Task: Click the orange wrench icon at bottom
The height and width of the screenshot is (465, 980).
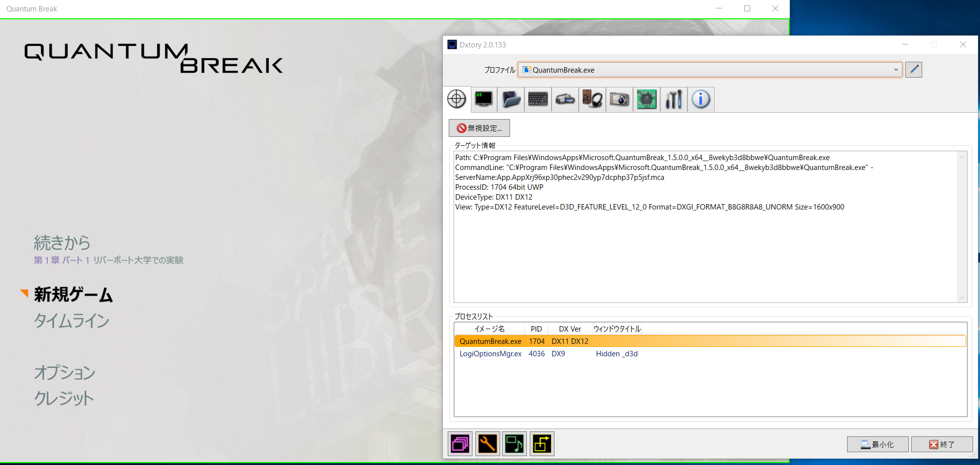Action: pyautogui.click(x=487, y=444)
